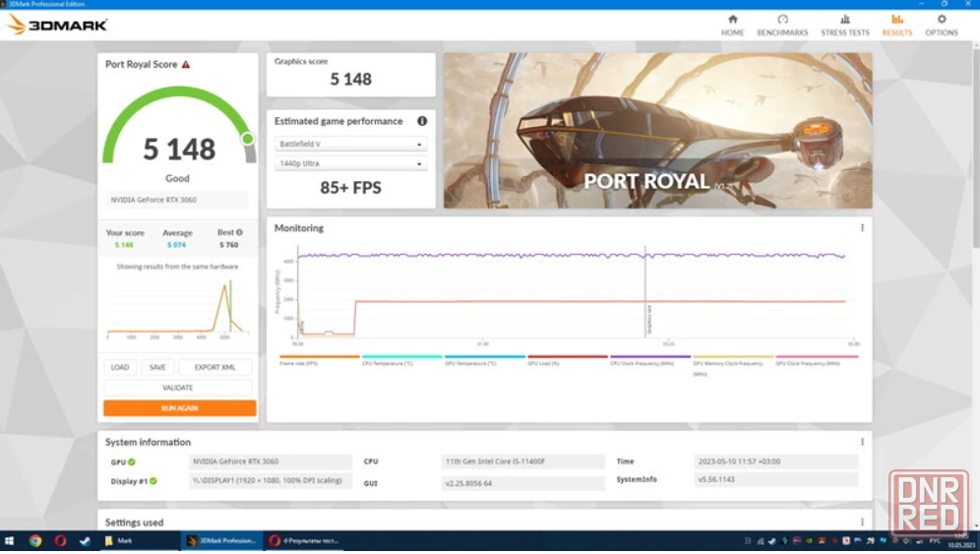Image resolution: width=980 pixels, height=554 pixels.
Task: Go to the Benchmarks section
Action: pyautogui.click(x=782, y=25)
